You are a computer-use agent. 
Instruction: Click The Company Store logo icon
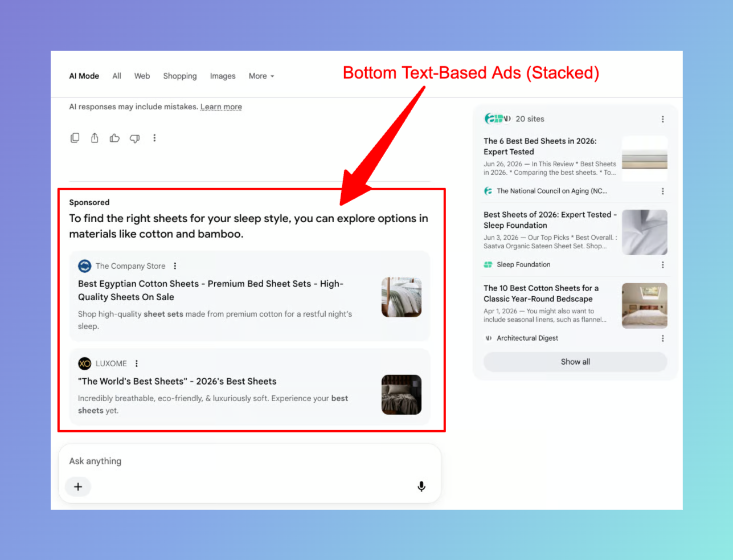[85, 266]
